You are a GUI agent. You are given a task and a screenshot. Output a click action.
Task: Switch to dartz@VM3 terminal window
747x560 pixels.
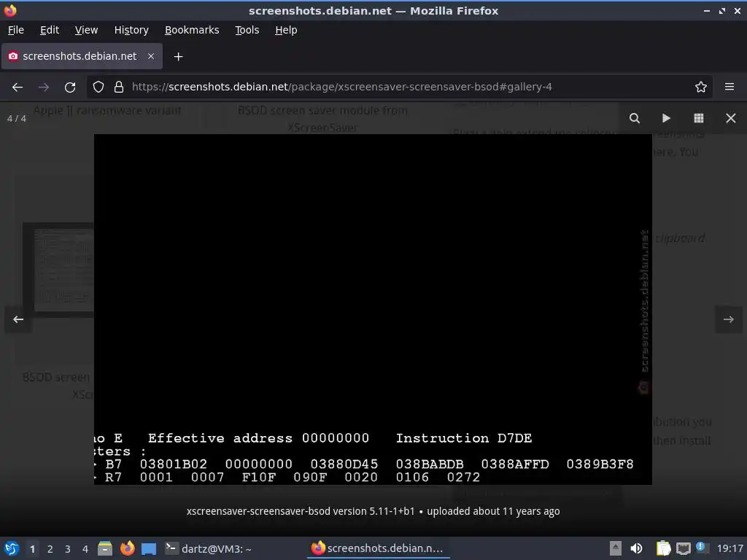209,548
